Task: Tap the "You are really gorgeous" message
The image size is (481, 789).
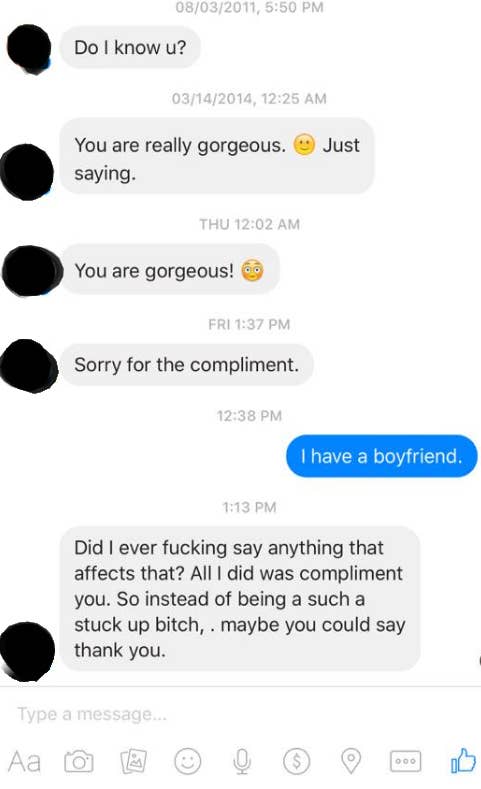Action: coord(217,156)
